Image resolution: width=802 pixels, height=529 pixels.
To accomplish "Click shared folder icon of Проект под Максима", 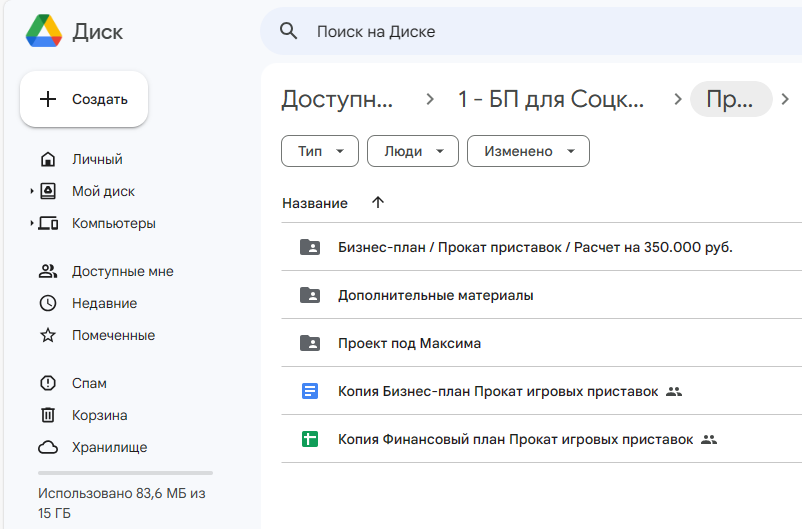I will point(310,343).
